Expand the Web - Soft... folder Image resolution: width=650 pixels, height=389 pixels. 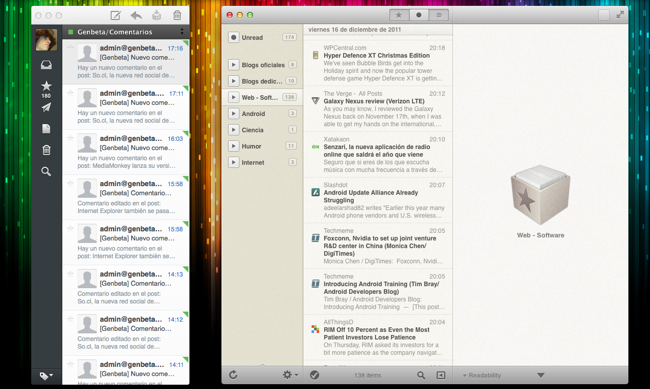click(233, 97)
